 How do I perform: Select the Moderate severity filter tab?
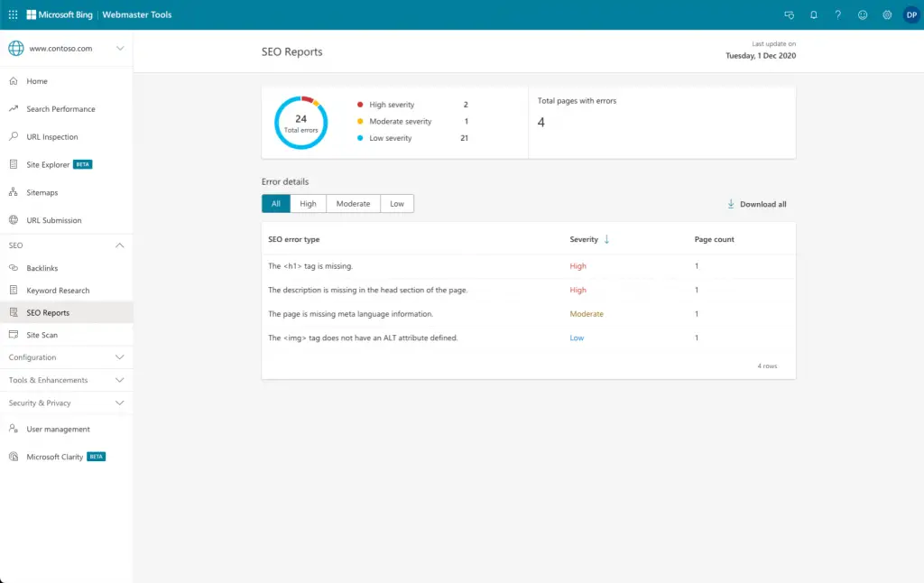(353, 203)
